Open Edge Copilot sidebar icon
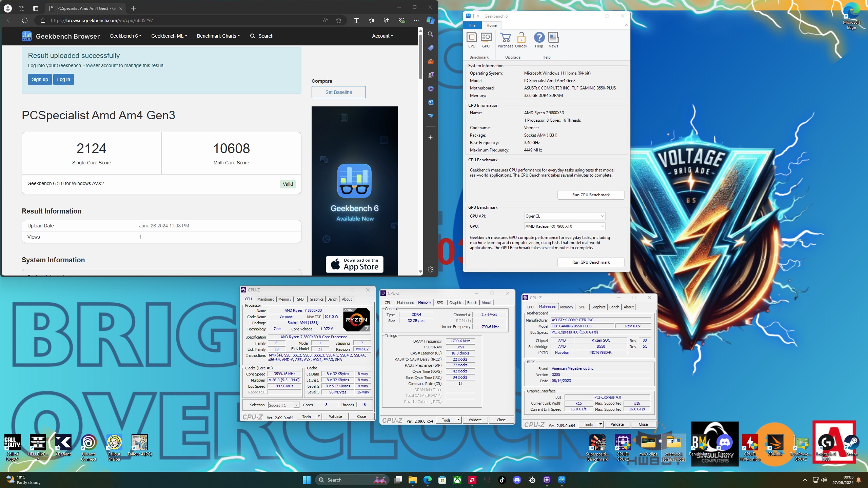 tap(430, 20)
